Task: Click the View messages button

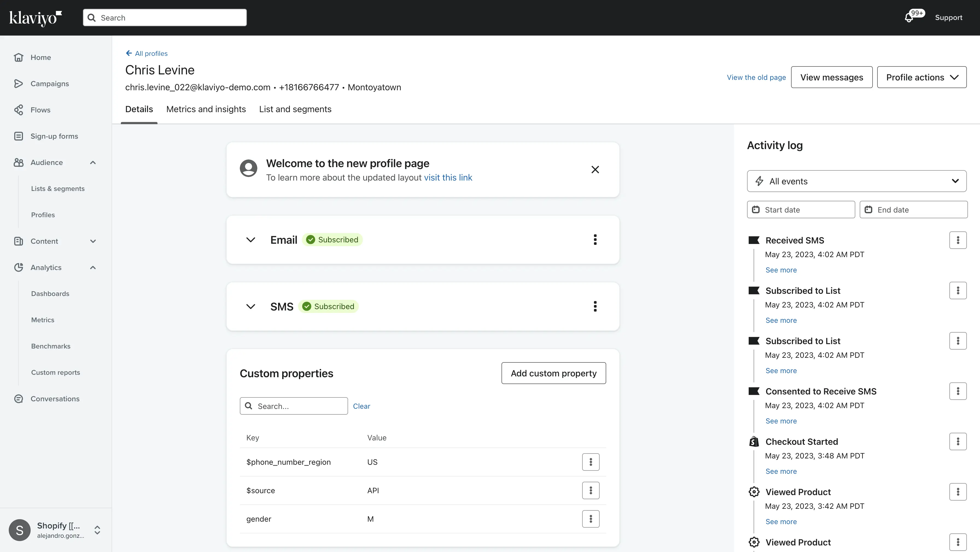Action: coord(831,77)
